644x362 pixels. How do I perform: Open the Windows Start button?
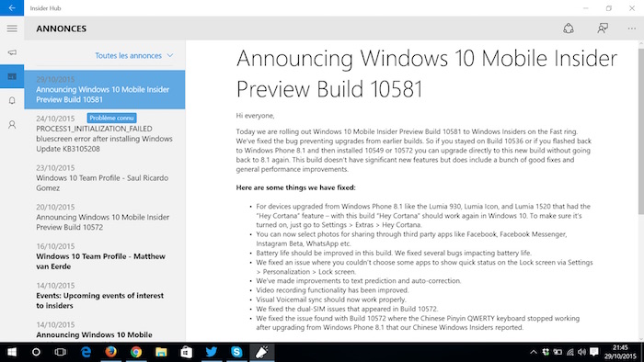tap(12, 352)
